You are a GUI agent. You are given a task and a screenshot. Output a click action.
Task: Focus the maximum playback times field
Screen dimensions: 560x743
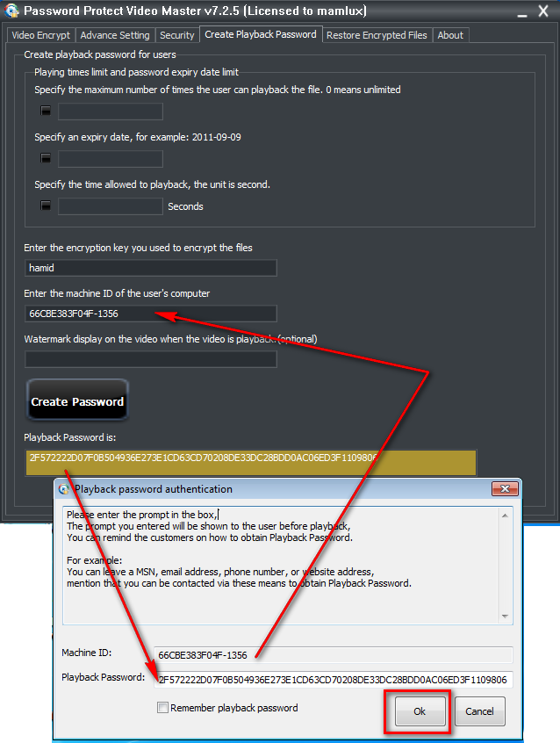111,112
